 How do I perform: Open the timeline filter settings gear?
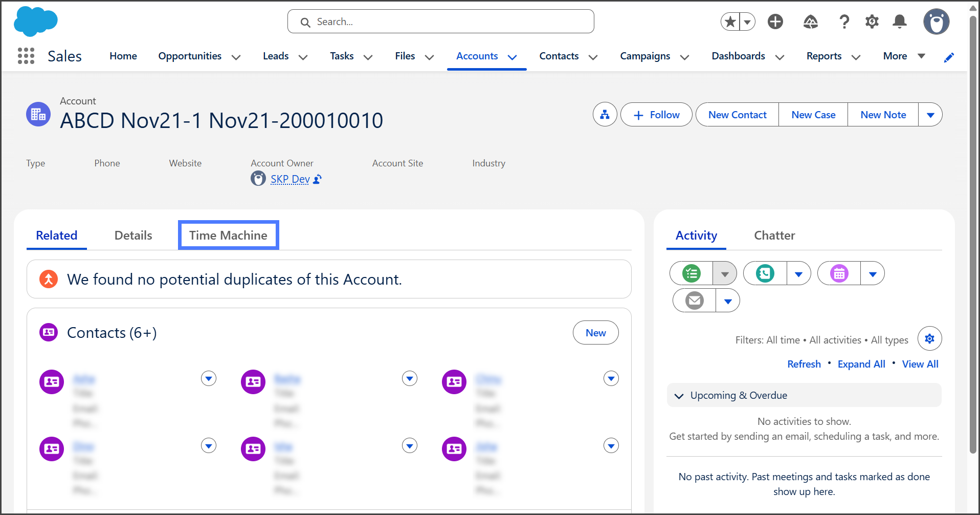pos(929,339)
